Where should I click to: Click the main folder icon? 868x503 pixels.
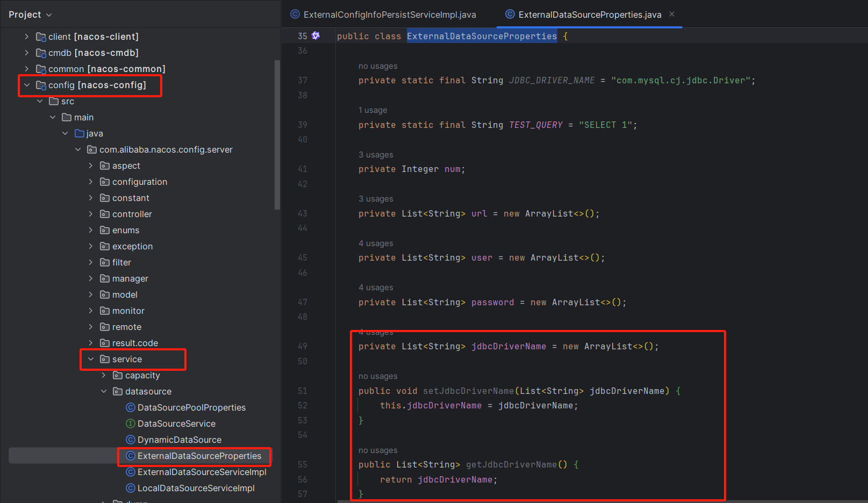click(x=67, y=117)
